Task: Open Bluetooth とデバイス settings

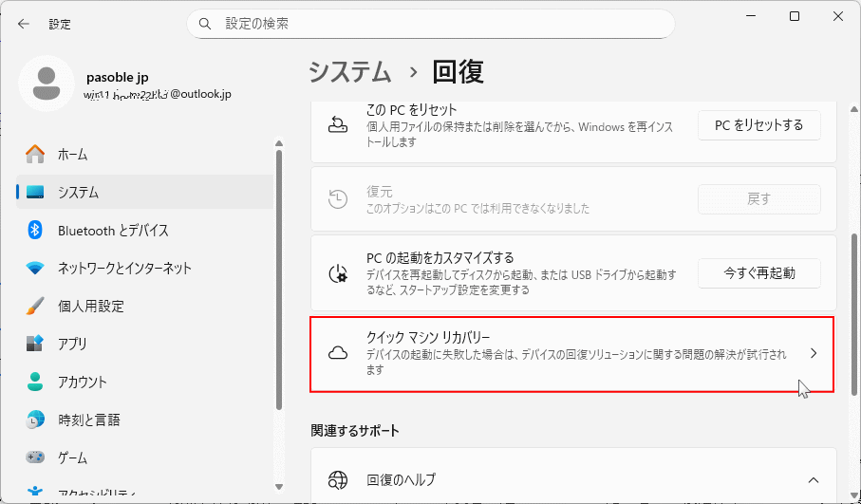Action: click(x=144, y=230)
